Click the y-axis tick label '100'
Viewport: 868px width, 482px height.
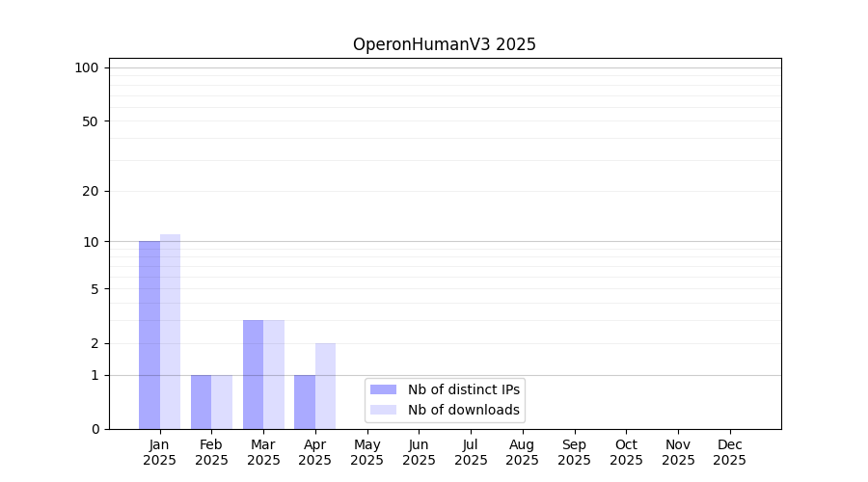[87, 67]
